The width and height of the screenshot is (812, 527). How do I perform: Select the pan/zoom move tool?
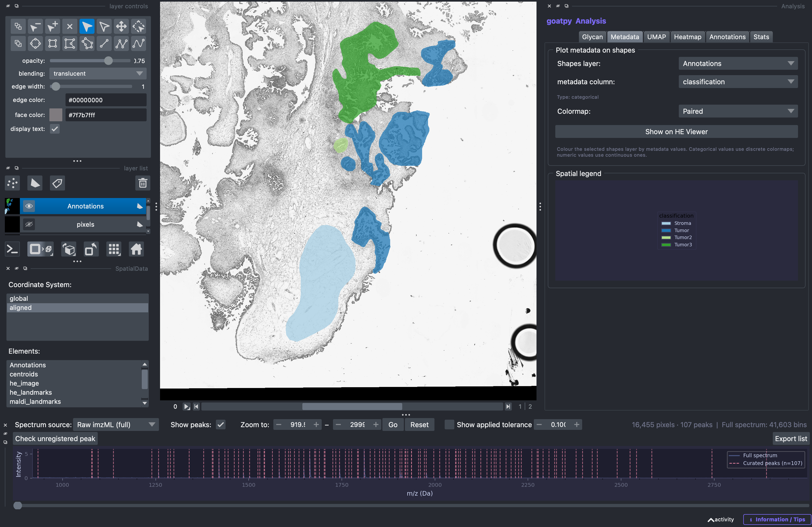coord(121,27)
